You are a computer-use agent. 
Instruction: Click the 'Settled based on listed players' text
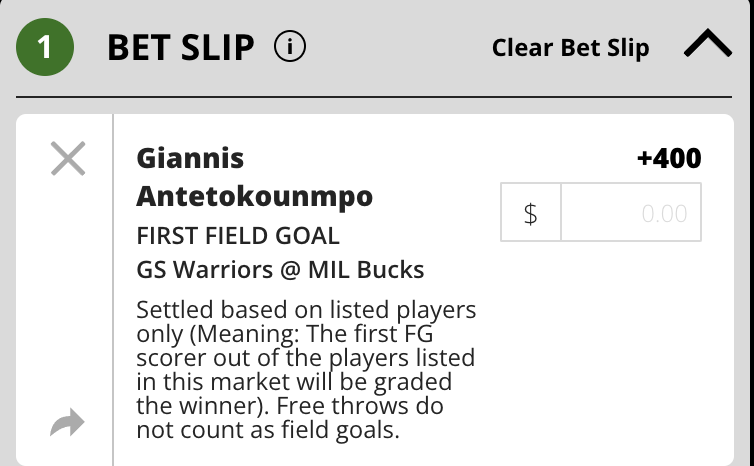tap(306, 310)
